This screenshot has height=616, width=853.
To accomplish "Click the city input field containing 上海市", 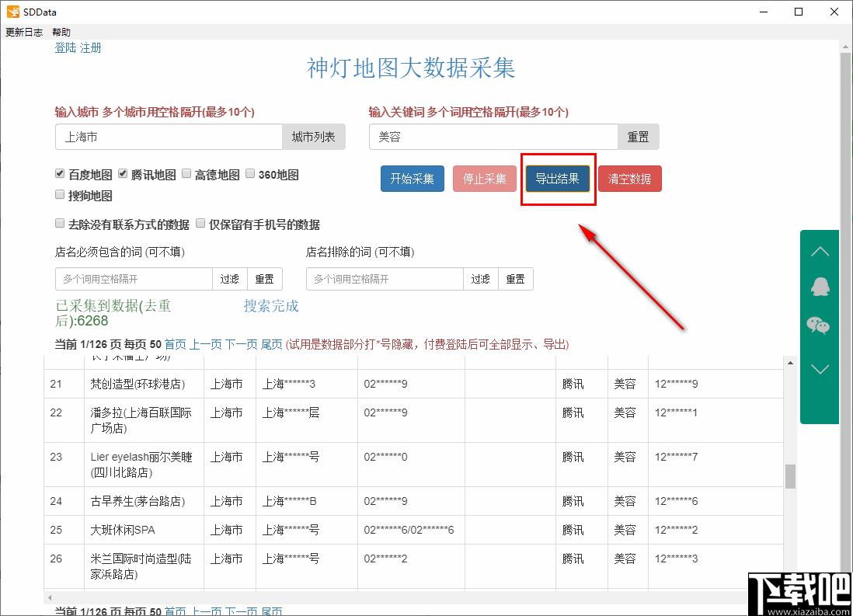I will point(169,137).
